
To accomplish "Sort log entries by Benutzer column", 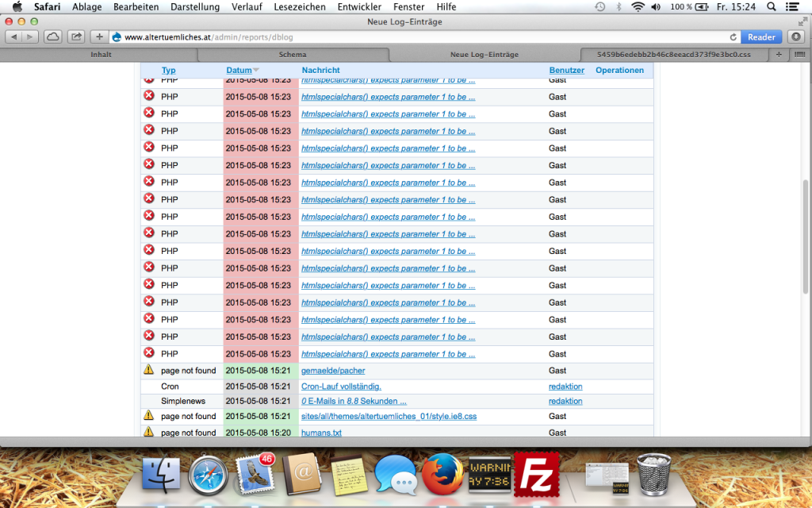I will [566, 70].
